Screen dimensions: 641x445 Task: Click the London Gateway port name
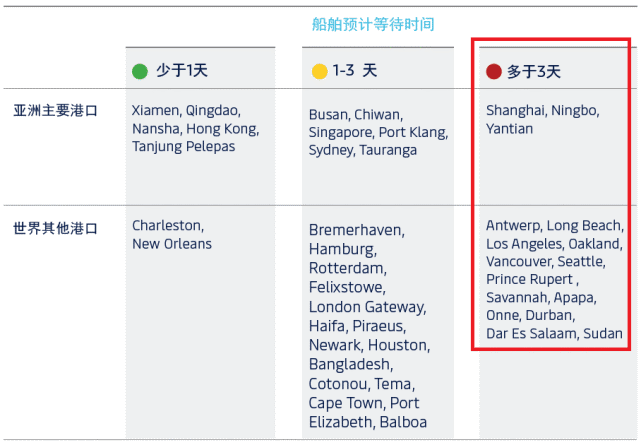tap(367, 307)
